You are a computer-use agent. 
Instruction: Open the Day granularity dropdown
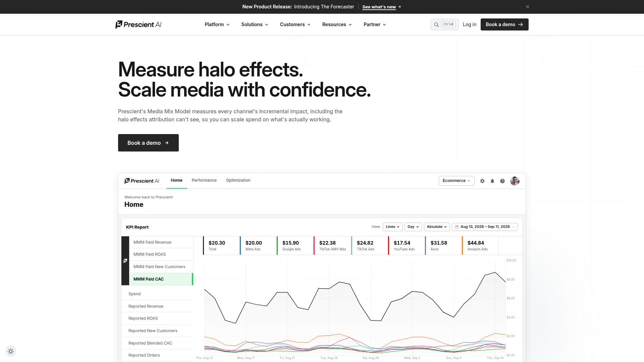tap(413, 227)
